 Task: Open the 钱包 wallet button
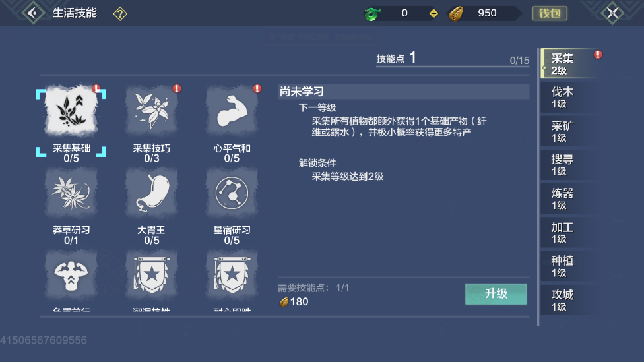[x=550, y=13]
